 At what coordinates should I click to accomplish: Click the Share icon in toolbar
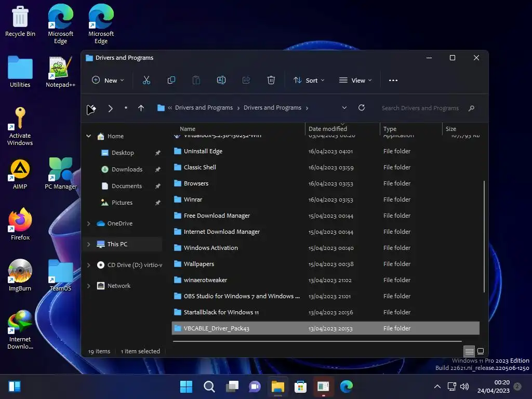point(246,80)
